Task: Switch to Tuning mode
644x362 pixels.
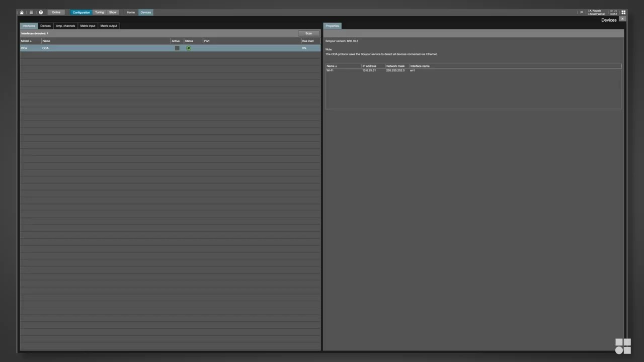Action: [x=100, y=13]
